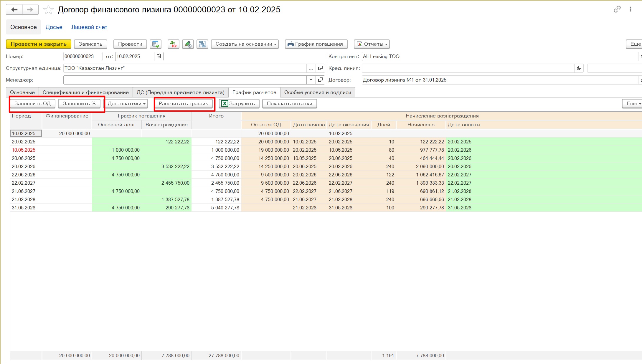Open the Структурная единица record icon
This screenshot has width=642, height=364.
320,68
